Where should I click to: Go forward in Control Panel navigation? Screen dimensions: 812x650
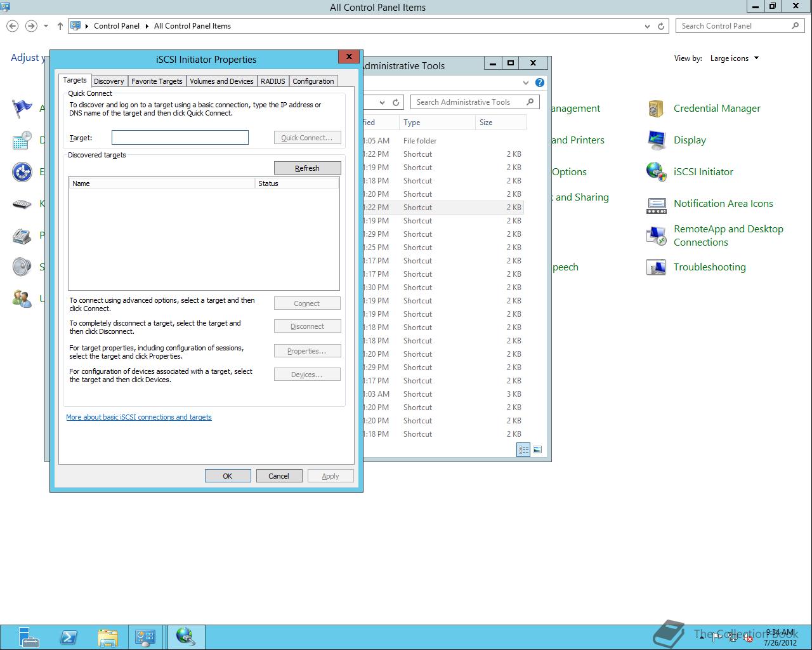[30, 26]
